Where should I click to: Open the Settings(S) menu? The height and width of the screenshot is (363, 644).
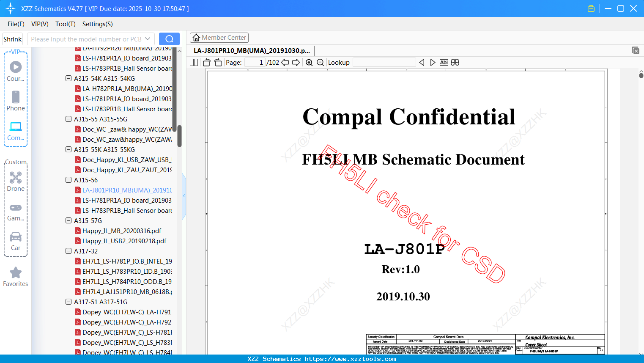[x=98, y=24]
